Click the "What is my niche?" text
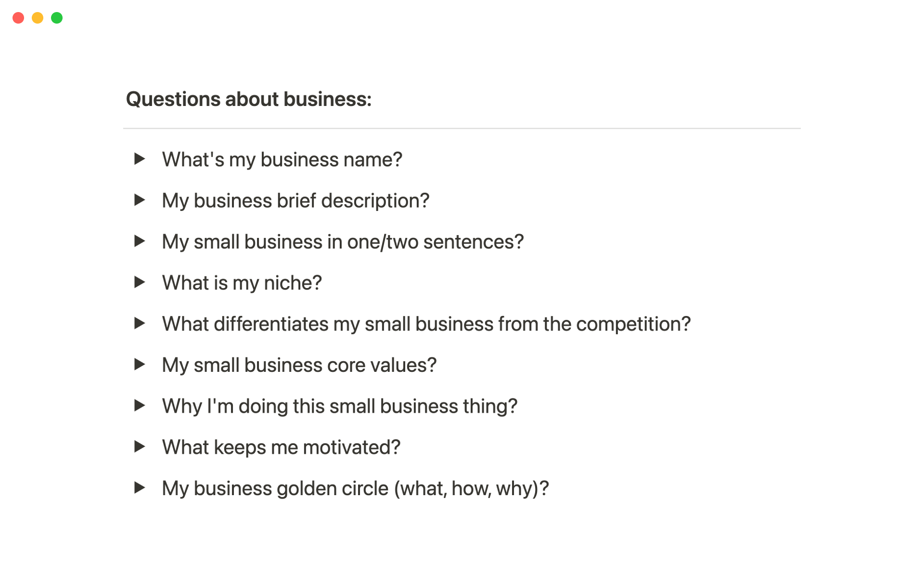 pos(242,283)
